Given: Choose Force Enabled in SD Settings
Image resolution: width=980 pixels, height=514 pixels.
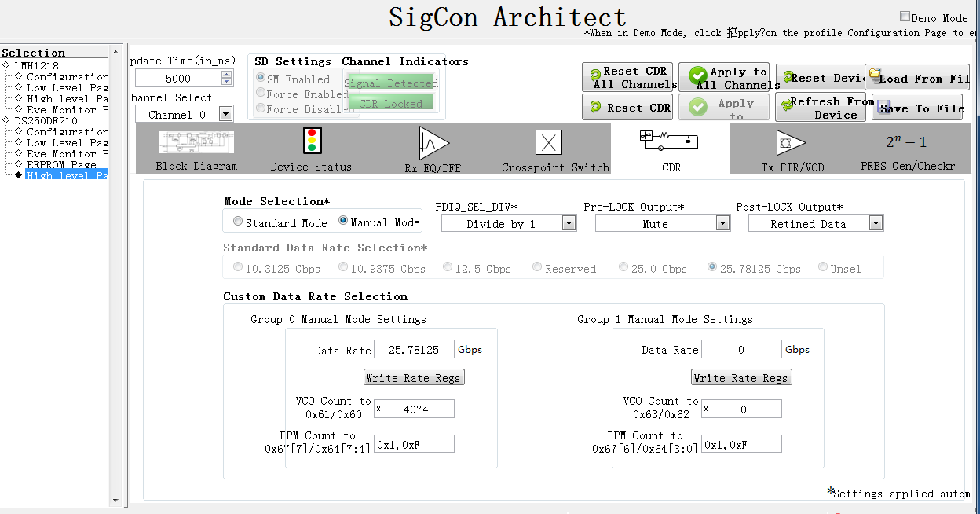Looking at the screenshot, I should (x=261, y=94).
